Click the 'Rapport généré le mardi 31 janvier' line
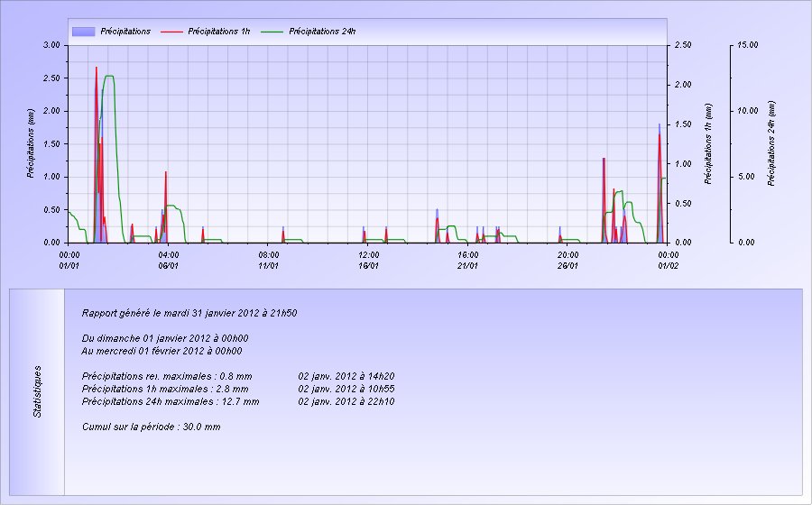The width and height of the screenshot is (812, 505). [x=189, y=313]
